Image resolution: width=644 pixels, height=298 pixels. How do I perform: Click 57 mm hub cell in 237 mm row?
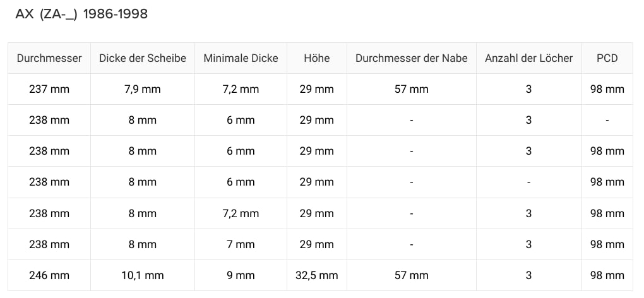[x=411, y=89]
